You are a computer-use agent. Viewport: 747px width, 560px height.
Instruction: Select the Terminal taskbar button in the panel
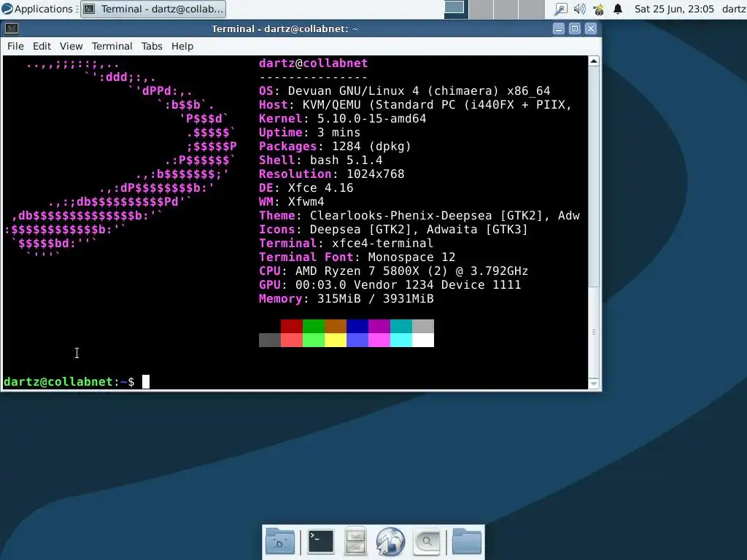coord(153,9)
